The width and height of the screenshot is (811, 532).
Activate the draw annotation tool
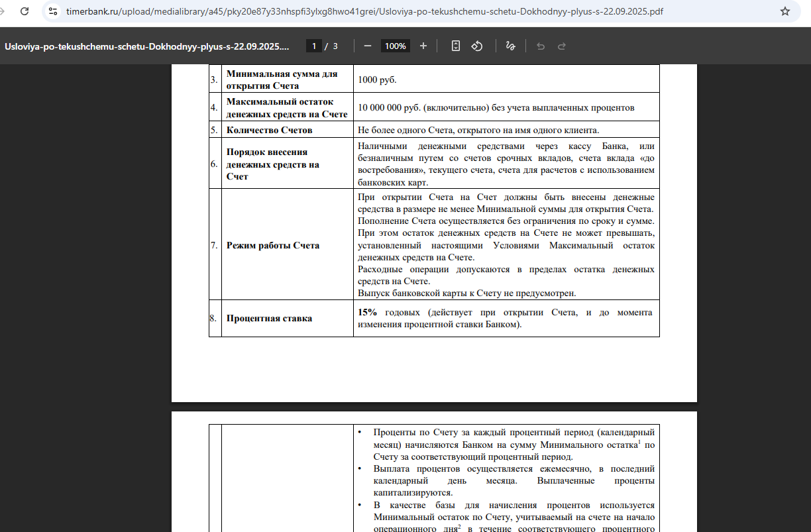click(x=510, y=46)
